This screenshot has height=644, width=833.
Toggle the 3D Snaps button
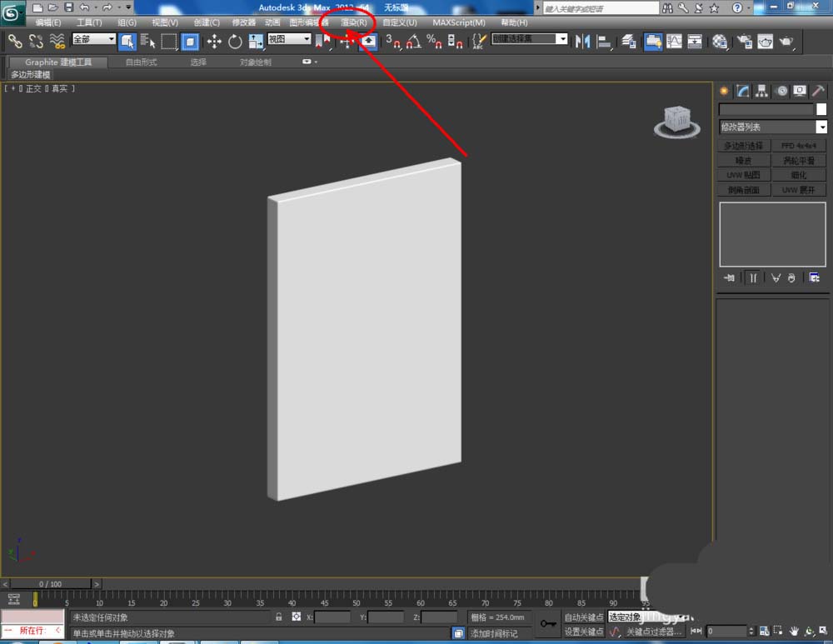[x=393, y=42]
